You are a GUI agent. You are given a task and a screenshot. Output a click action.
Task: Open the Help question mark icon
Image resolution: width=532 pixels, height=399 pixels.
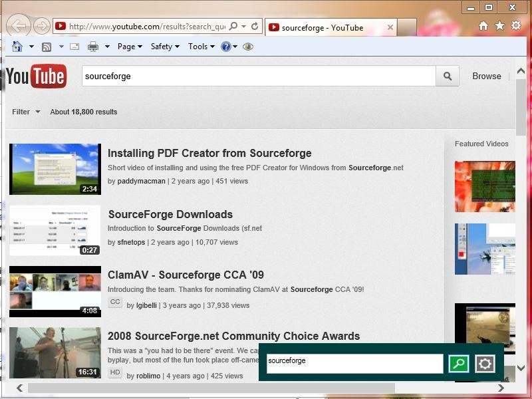225,47
